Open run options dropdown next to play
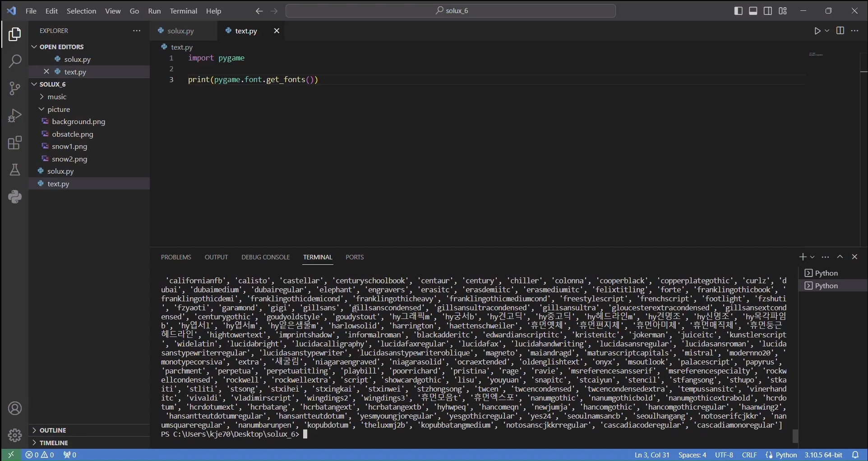868x461 pixels. point(827,31)
